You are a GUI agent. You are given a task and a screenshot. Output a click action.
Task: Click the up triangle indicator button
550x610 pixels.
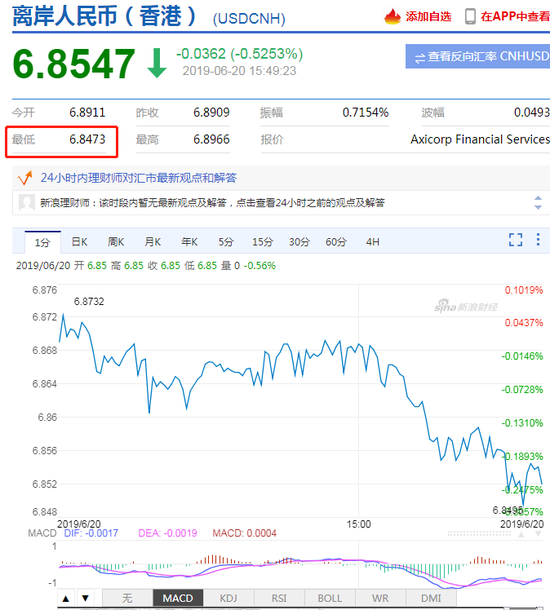(x=66, y=598)
